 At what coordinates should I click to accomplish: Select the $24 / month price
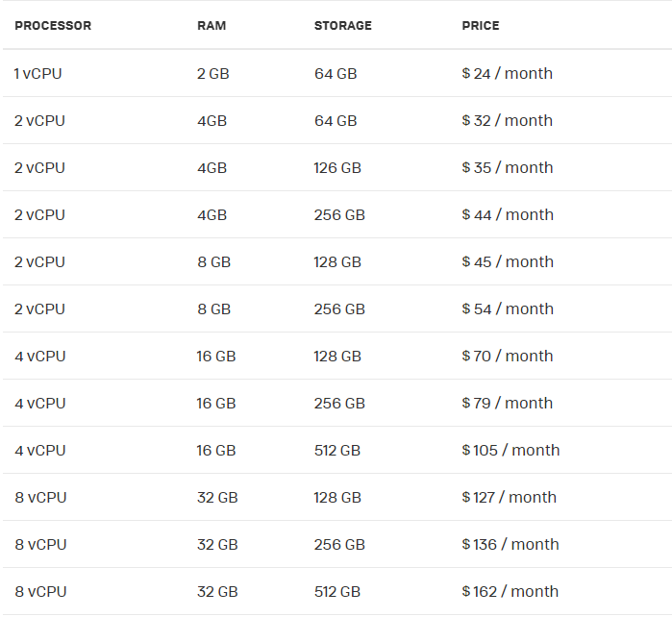[x=507, y=73]
